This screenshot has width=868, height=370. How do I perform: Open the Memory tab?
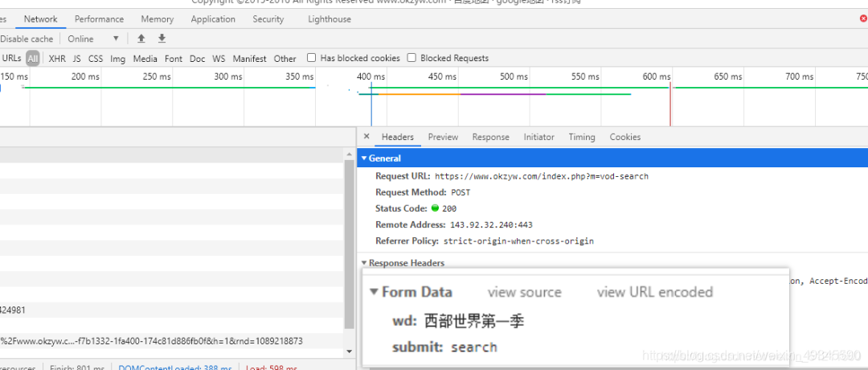pyautogui.click(x=158, y=18)
